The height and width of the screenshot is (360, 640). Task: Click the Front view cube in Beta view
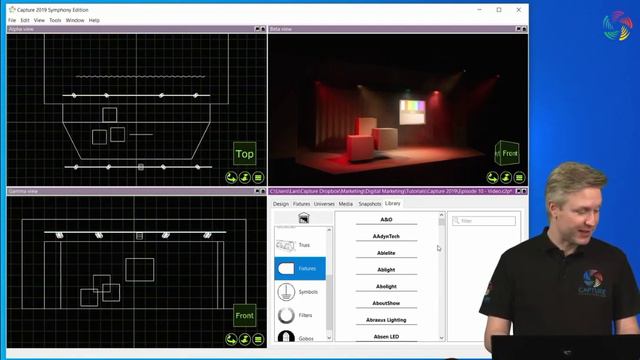(507, 153)
